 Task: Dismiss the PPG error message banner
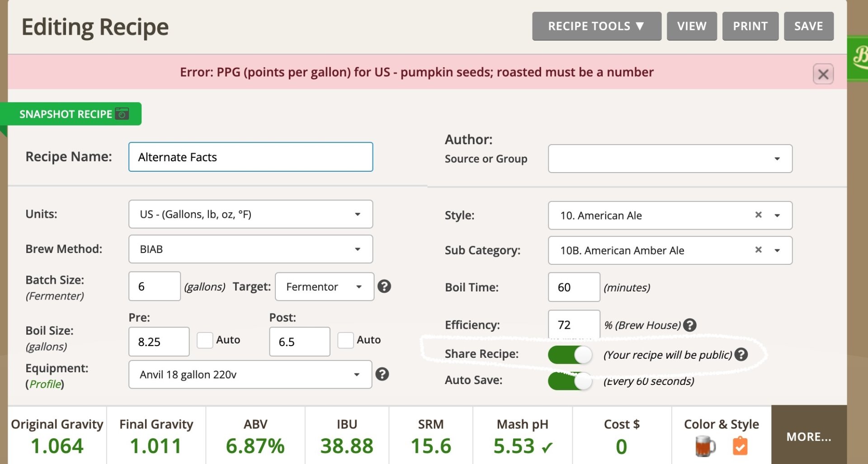pos(823,74)
